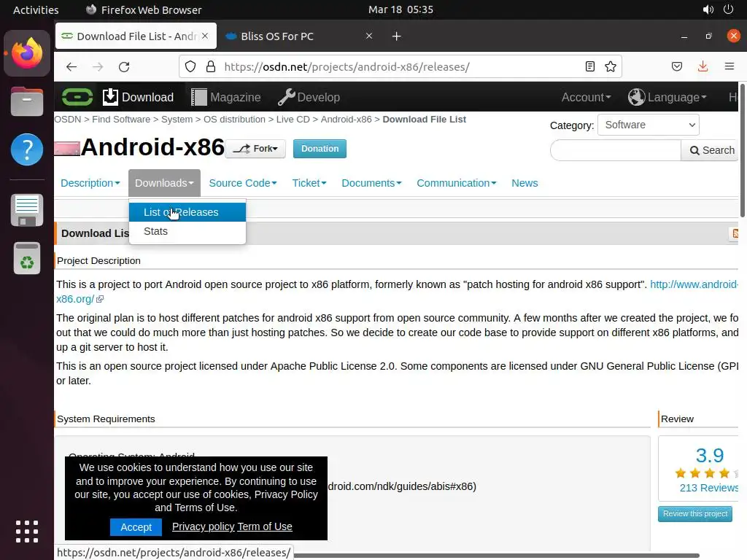Screen dimensions: 747x560
Task: Expand the Documents menu
Action: 371,183
